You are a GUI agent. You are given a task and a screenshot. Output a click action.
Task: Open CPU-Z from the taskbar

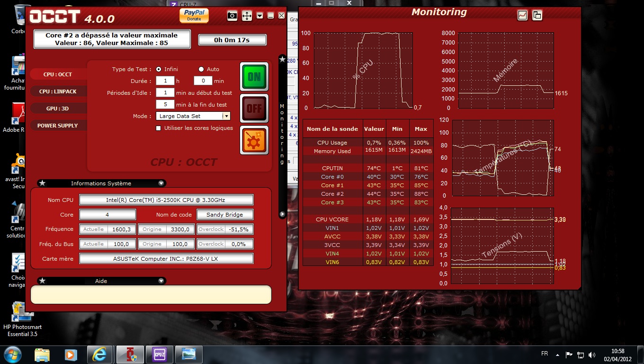point(159,354)
